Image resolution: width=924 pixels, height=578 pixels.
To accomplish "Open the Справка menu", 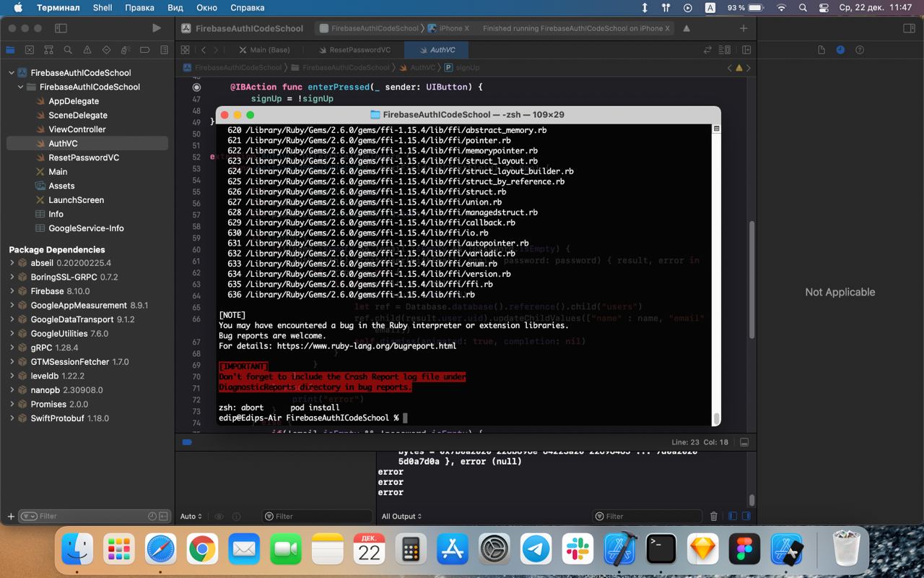I will 247,8.
